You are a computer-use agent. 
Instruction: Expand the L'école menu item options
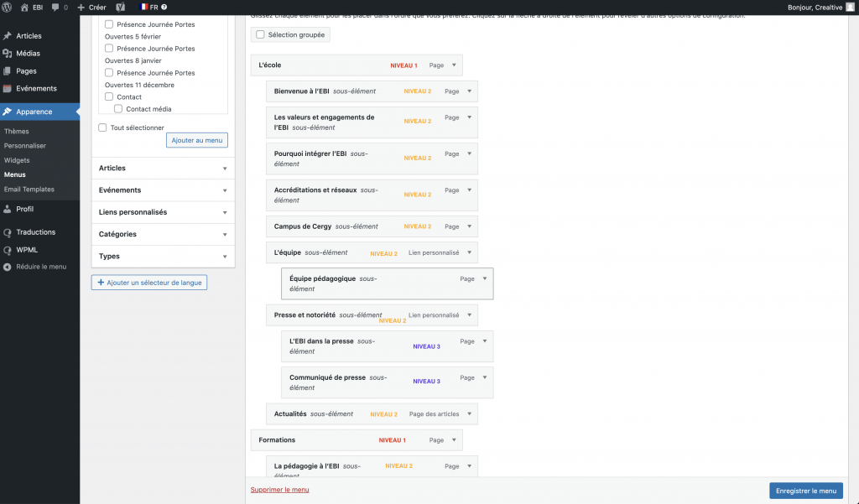[x=454, y=65]
